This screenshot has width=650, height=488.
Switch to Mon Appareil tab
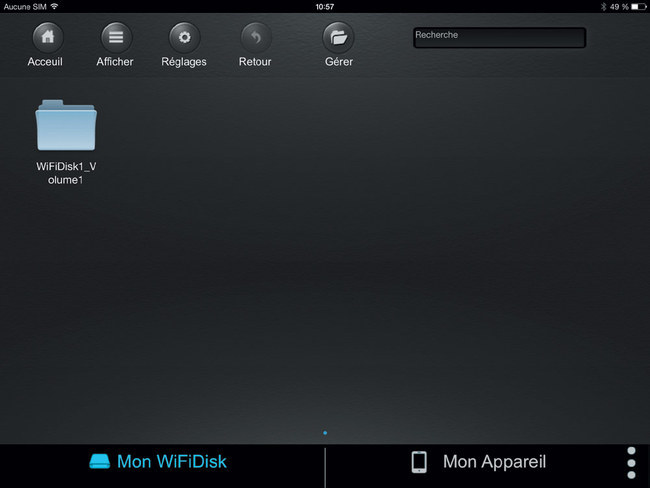point(479,461)
